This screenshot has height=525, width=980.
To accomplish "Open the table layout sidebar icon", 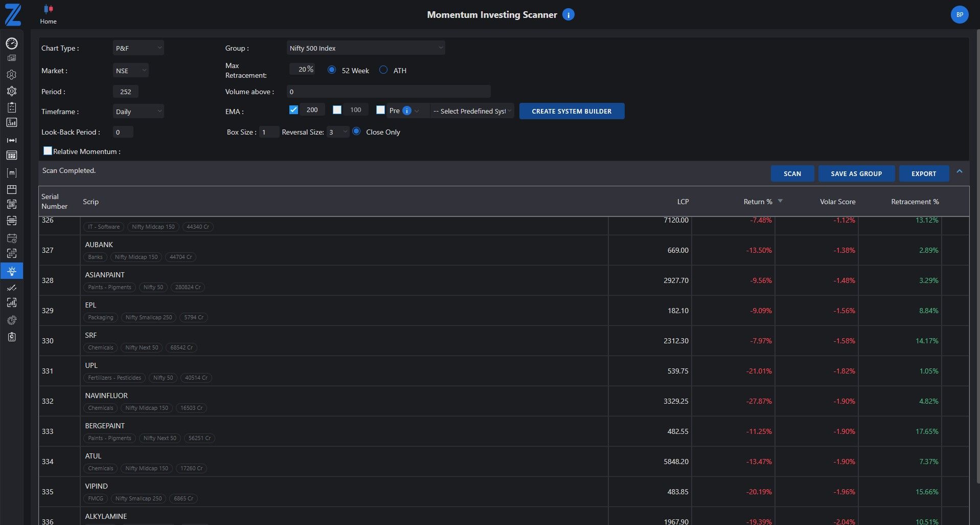I will click(12, 156).
